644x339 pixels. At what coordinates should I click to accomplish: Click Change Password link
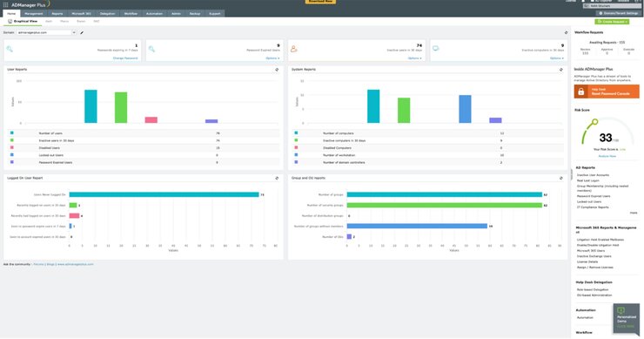pyautogui.click(x=125, y=58)
